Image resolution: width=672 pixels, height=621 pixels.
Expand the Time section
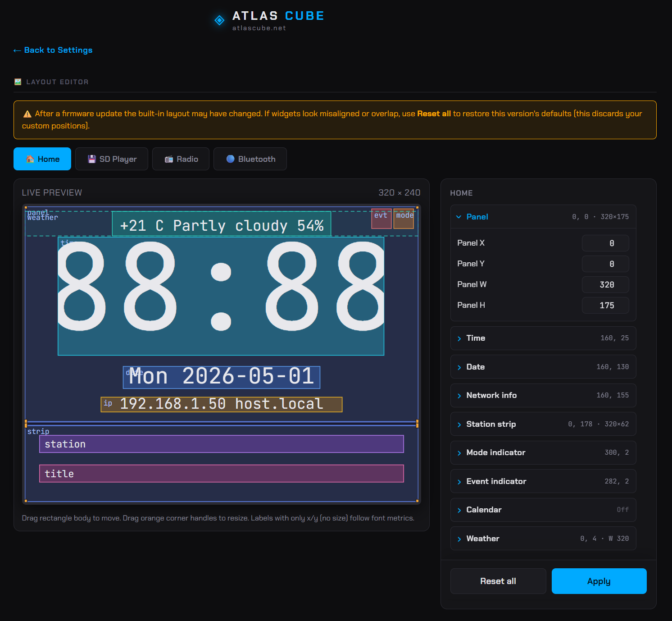click(x=543, y=338)
